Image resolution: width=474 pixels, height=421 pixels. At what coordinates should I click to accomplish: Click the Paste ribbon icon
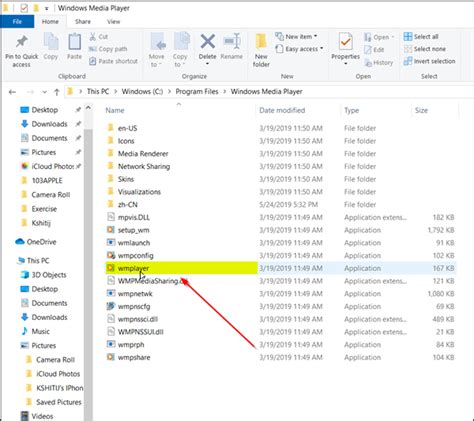click(x=74, y=42)
